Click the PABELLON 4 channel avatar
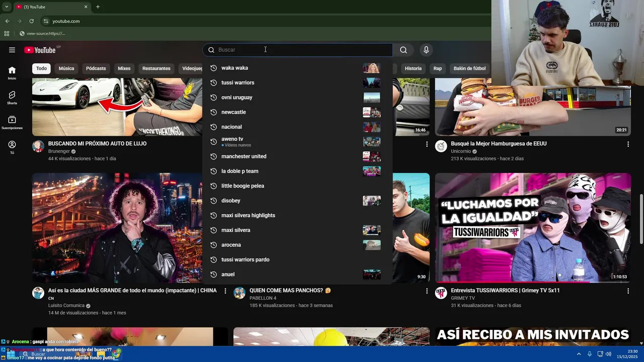The width and height of the screenshot is (644, 362). click(239, 293)
